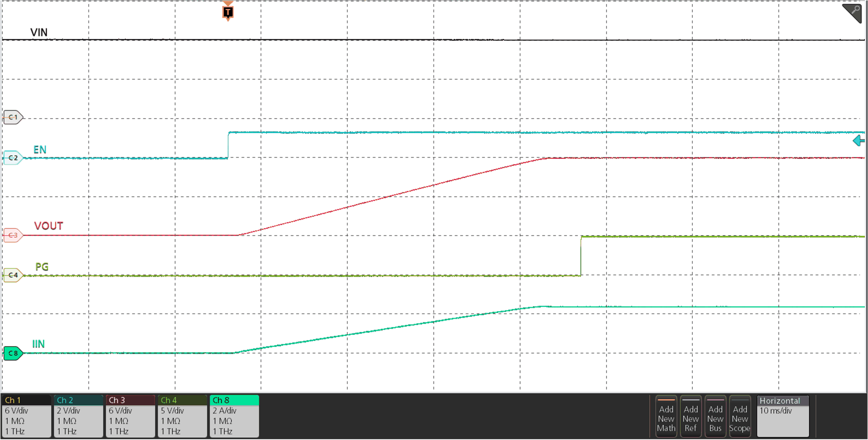Open the Ch 4 settings badge
Screen dimensions: 868x440
click(x=182, y=416)
